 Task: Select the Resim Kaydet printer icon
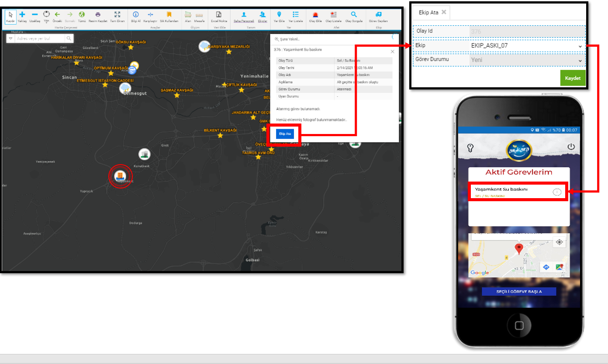pyautogui.click(x=98, y=15)
